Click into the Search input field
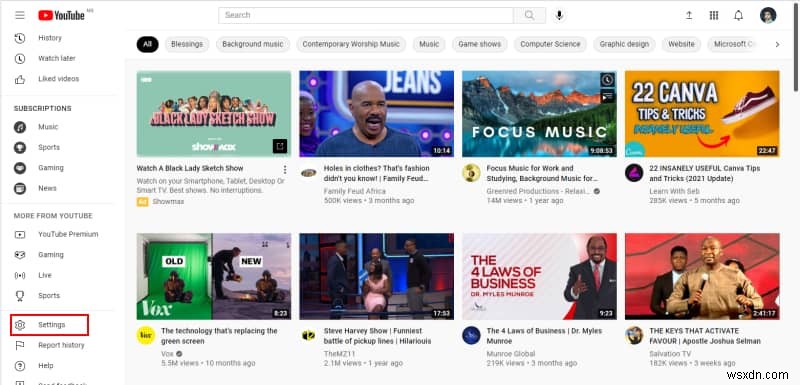 pos(366,15)
